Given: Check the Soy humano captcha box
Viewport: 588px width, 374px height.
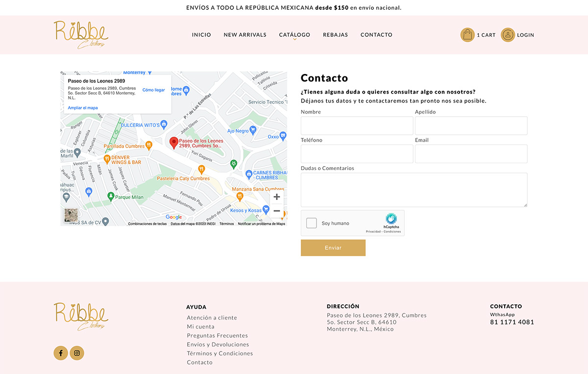Looking at the screenshot, I should pyautogui.click(x=312, y=223).
